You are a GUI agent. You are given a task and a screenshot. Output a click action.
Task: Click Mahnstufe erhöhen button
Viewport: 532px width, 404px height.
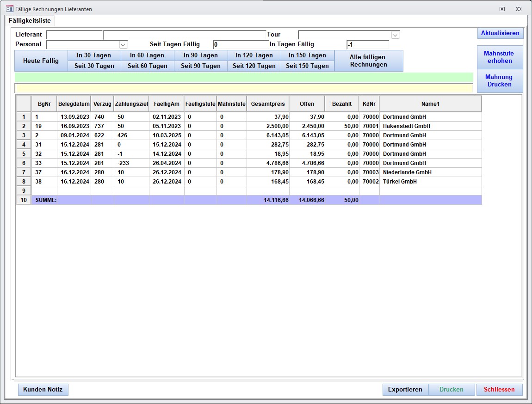tap(499, 57)
